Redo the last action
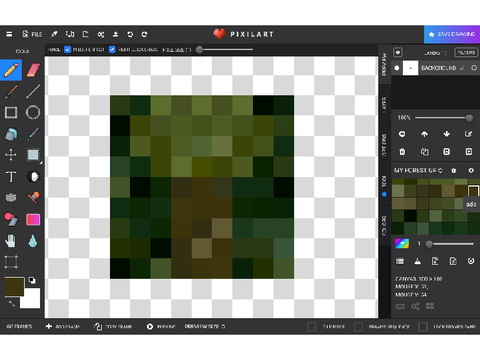This screenshot has height=360, width=480. click(144, 34)
